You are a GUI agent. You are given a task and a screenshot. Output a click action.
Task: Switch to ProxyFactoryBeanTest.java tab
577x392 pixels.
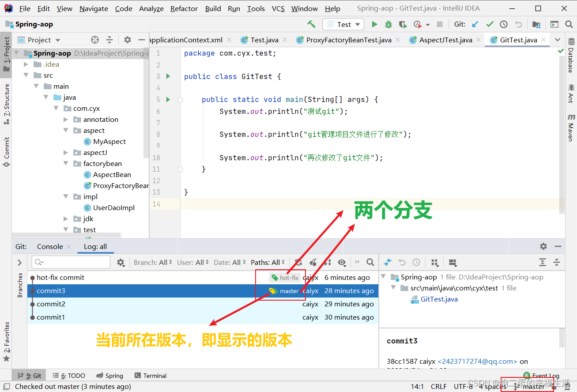[349, 40]
